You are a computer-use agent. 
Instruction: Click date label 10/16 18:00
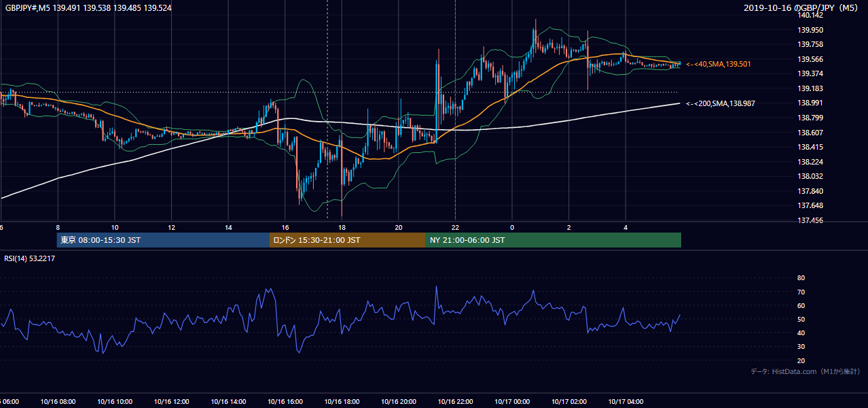point(342,402)
